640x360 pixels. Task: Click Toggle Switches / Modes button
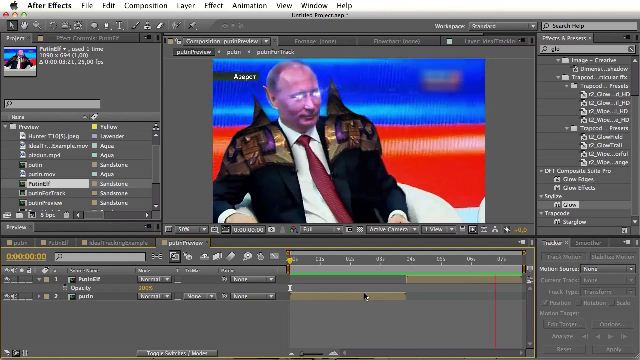[177, 353]
